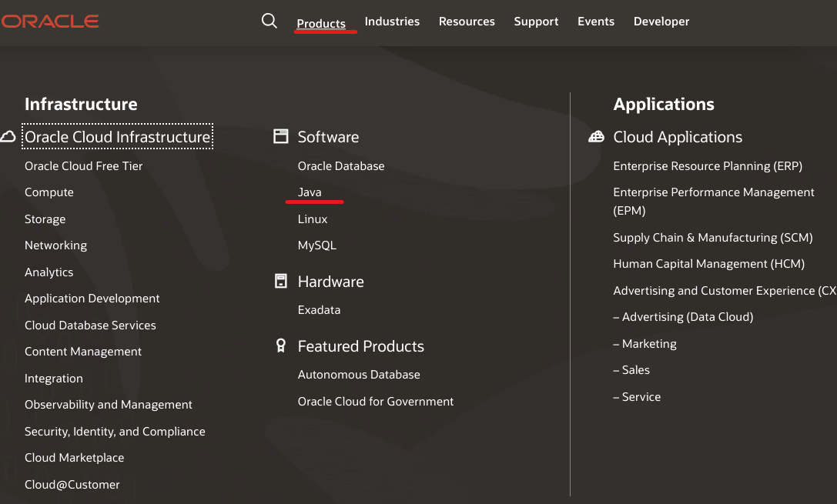Open the Enterprise Resource Planning (ERP) link

click(708, 165)
